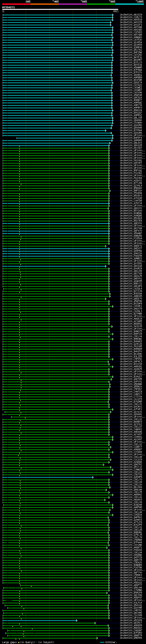The height and width of the screenshot is (644, 146).
Task: Open entry UniRef100_Q5I7K2
Action: click(x=131, y=50)
